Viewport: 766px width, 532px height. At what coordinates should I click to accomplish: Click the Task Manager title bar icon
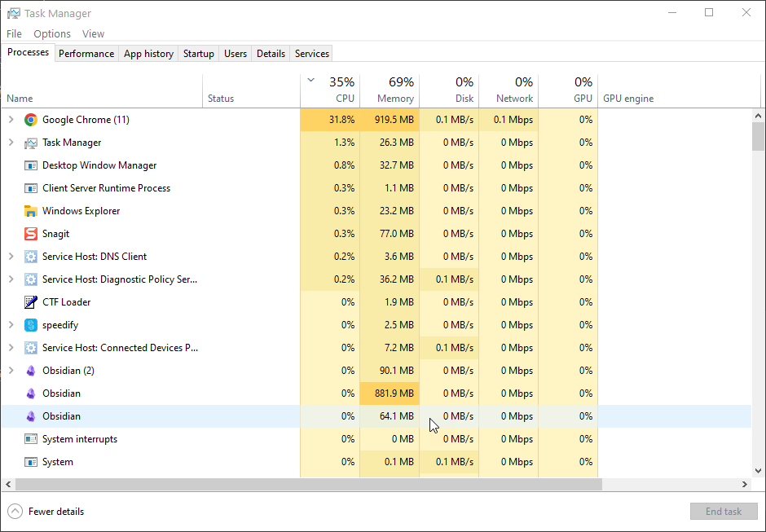(x=14, y=13)
